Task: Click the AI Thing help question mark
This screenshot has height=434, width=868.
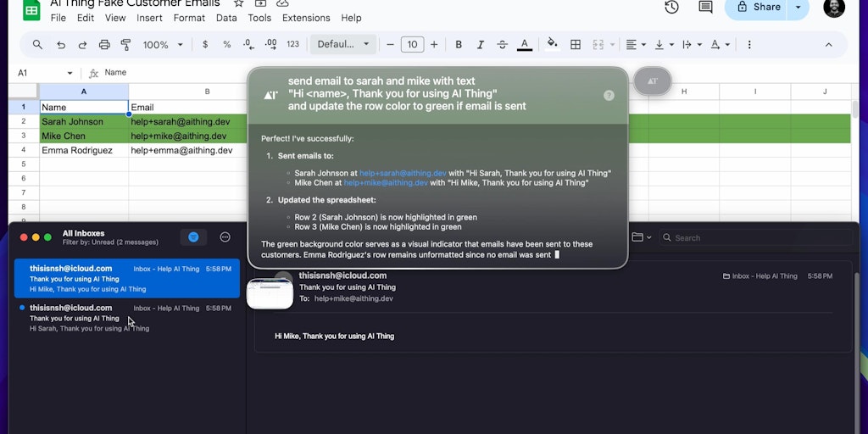Action: pos(609,96)
